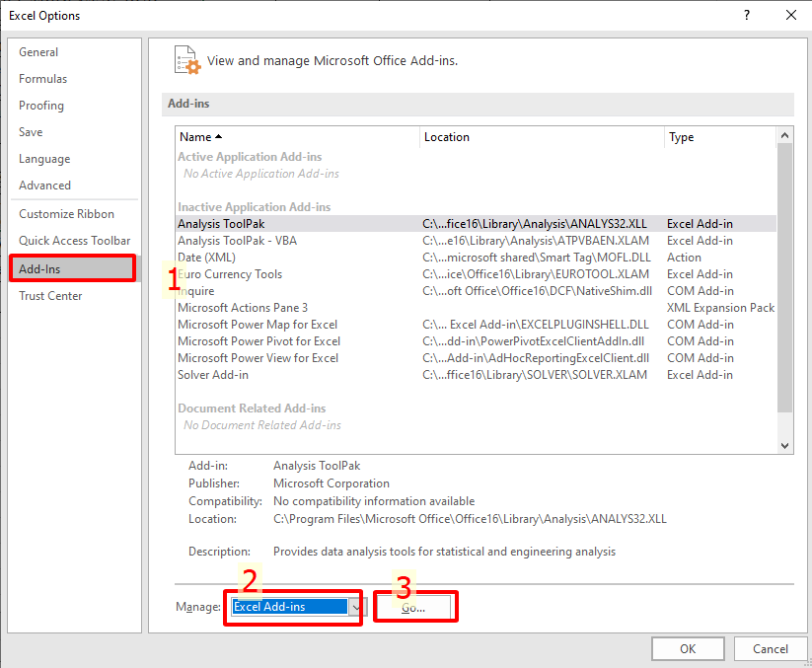Click the Help question mark icon

click(746, 15)
